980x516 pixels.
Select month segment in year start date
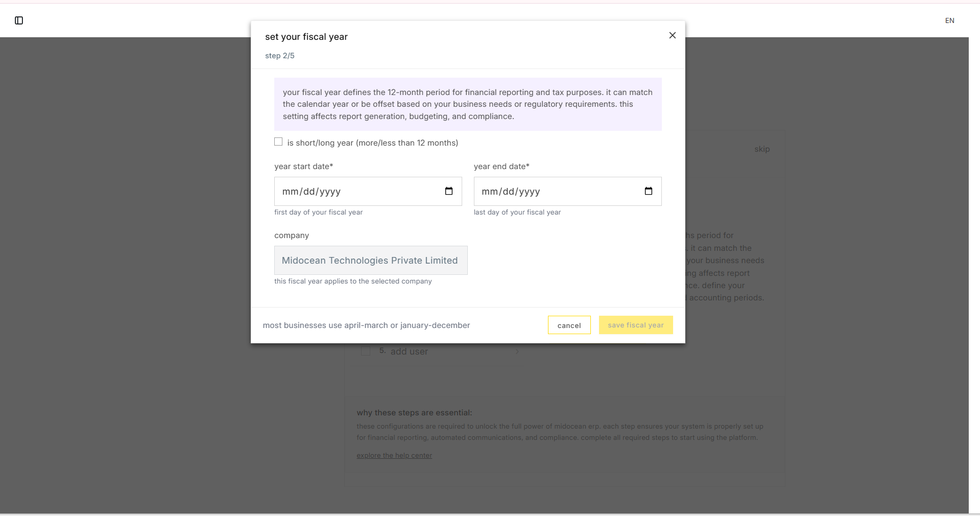[290, 192]
